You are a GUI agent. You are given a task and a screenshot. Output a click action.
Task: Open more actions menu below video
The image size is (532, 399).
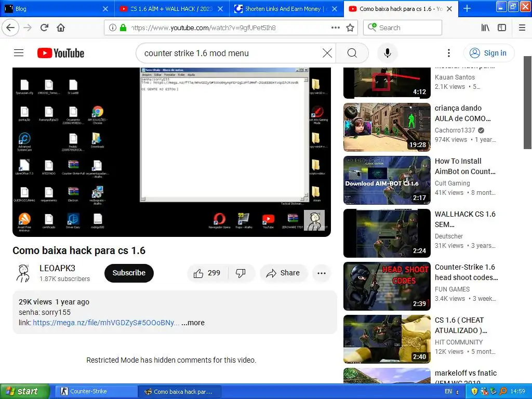(x=321, y=273)
